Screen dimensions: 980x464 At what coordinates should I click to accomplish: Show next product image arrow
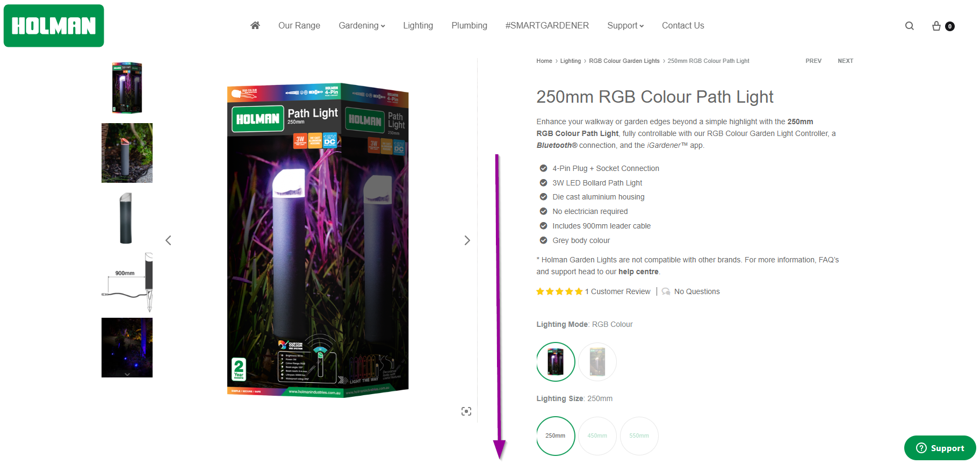click(x=467, y=240)
